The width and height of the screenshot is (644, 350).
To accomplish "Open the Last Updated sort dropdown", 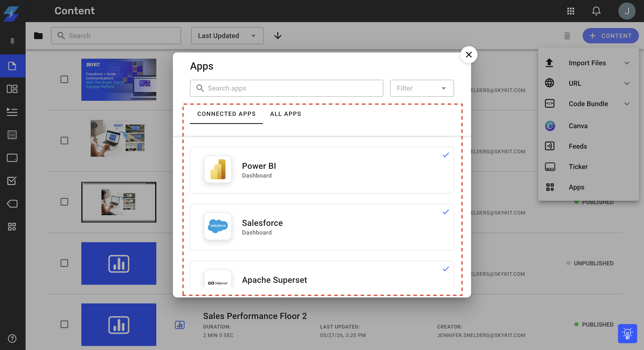I will point(227,36).
